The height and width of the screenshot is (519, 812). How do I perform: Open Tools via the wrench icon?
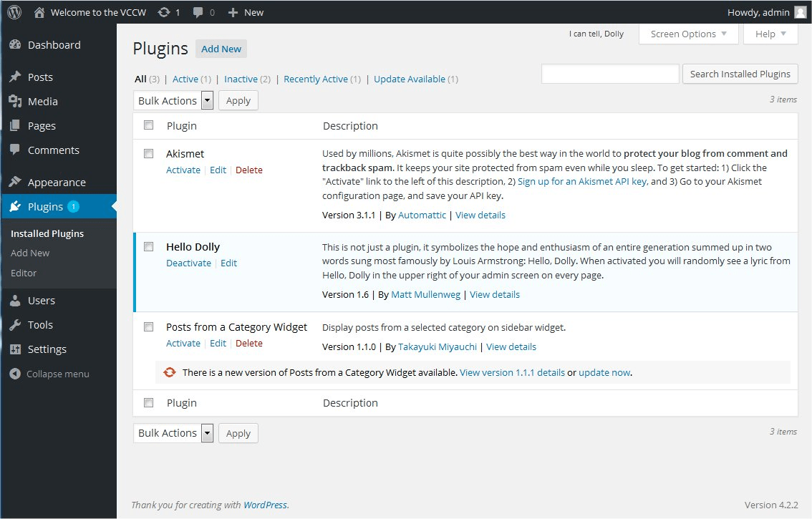[16, 324]
